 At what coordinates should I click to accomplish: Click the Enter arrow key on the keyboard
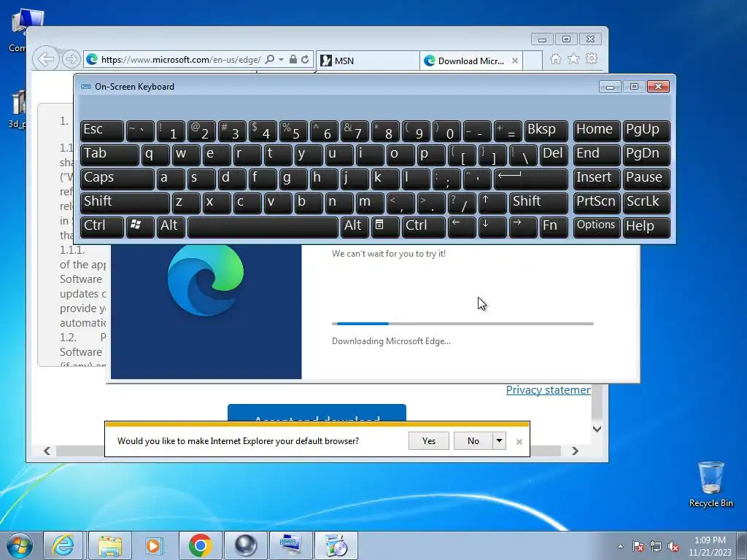click(x=531, y=178)
